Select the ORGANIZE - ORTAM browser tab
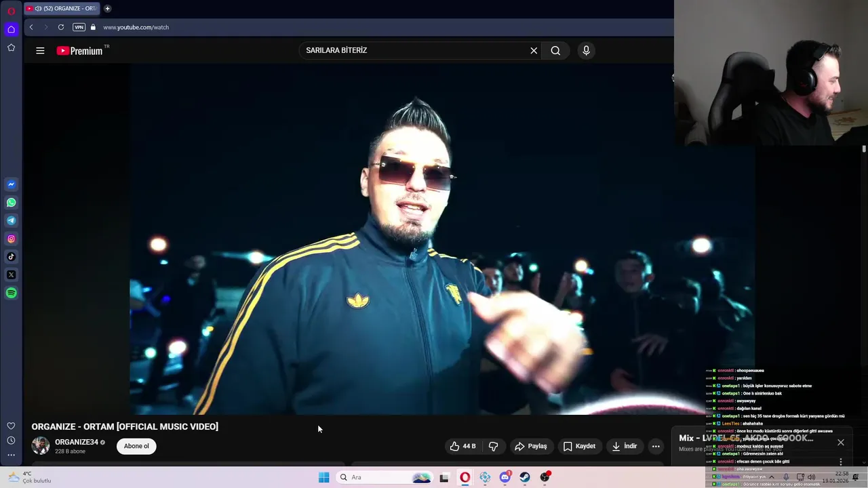The image size is (868, 488). (x=62, y=8)
